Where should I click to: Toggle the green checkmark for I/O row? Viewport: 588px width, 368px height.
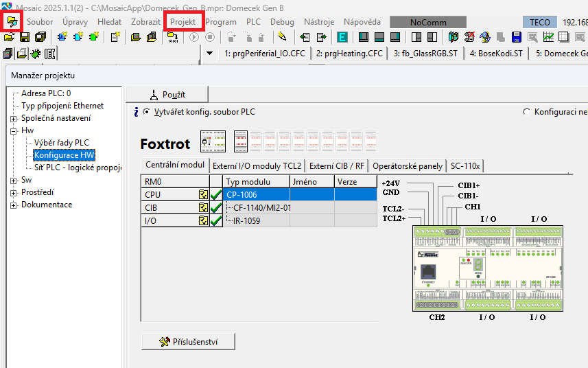tap(216, 221)
